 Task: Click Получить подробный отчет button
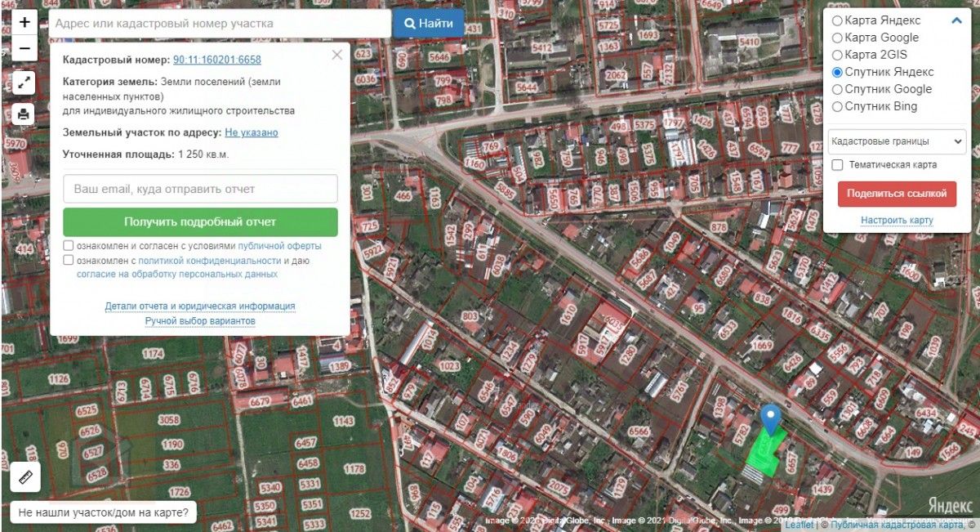(200, 222)
